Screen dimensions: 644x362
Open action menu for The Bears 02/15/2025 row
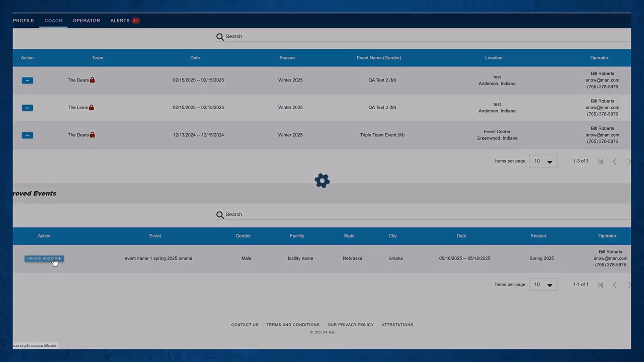point(27,80)
